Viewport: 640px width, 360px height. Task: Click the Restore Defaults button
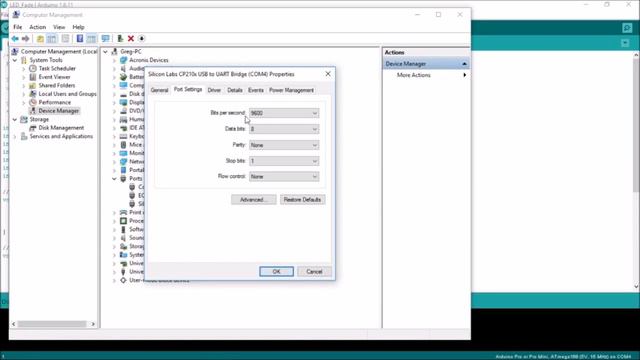click(302, 200)
